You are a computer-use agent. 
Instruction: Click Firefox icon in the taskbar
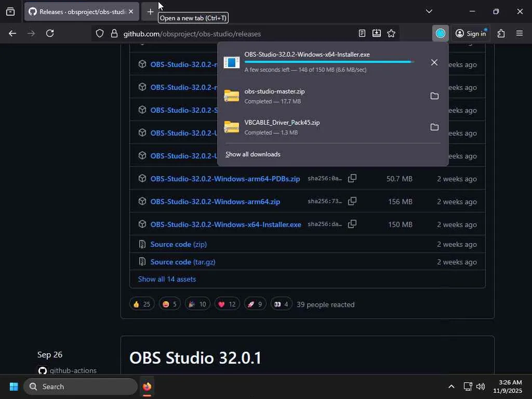coord(147,387)
